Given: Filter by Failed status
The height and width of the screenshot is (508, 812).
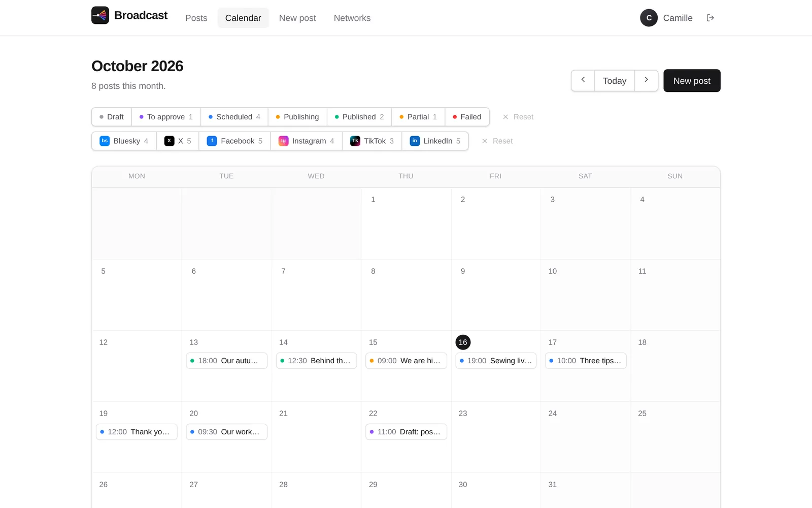Looking at the screenshot, I should pyautogui.click(x=467, y=117).
